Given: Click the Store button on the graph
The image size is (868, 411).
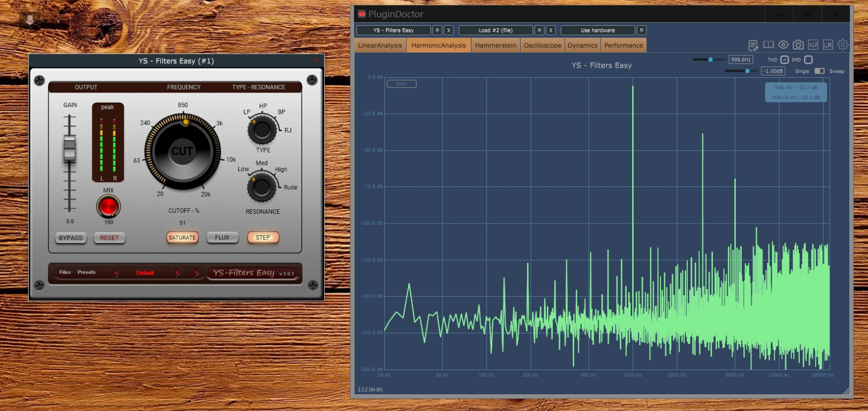Looking at the screenshot, I should 401,84.
